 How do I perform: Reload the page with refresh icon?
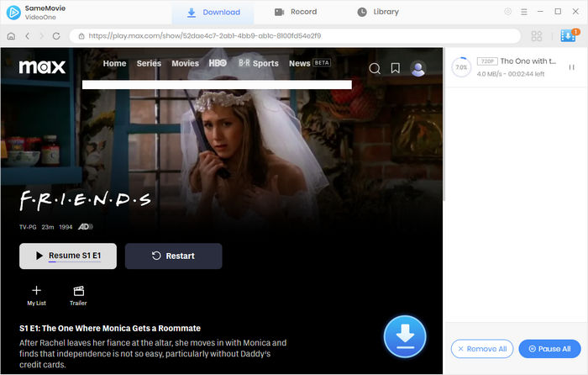56,36
